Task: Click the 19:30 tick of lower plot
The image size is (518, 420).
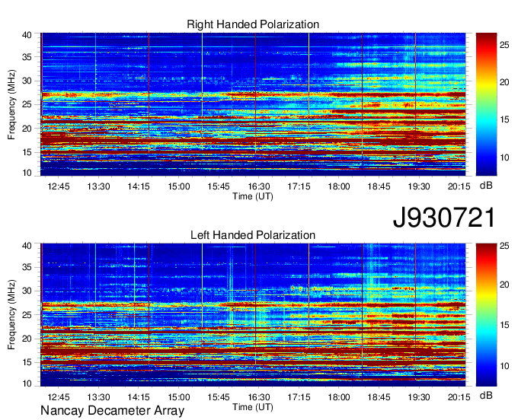Action: coord(419,397)
